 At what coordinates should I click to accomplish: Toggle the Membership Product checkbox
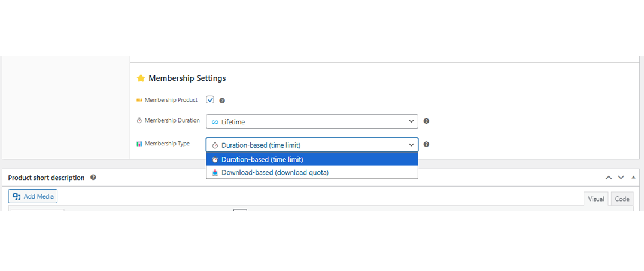[x=210, y=100]
